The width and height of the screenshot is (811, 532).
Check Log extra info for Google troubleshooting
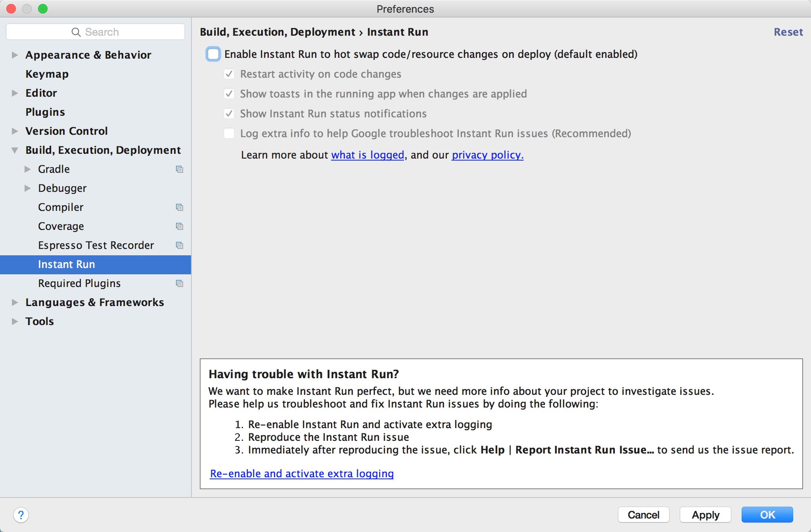pyautogui.click(x=229, y=134)
